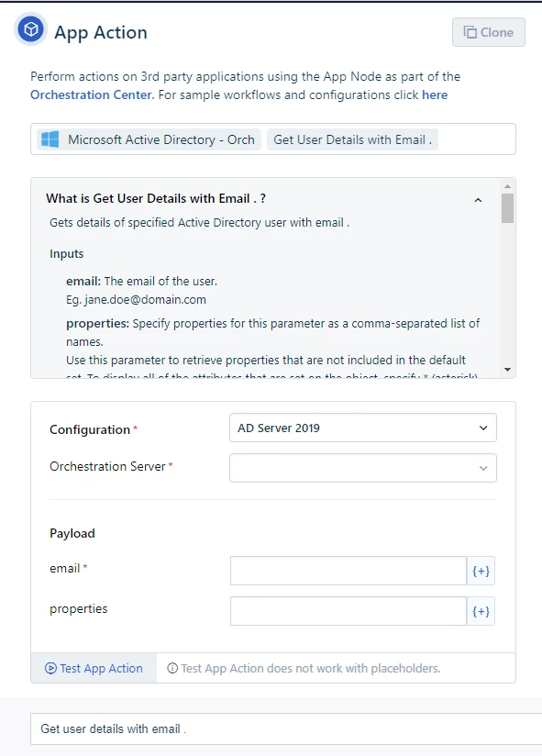542x756 pixels.
Task: Click the help panel scroll down arrow
Action: click(x=507, y=370)
